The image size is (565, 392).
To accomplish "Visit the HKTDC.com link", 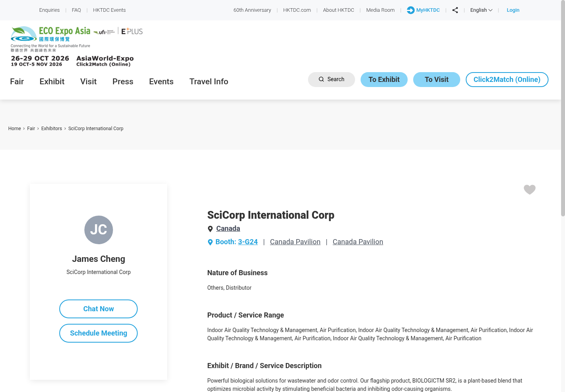I will click(297, 10).
